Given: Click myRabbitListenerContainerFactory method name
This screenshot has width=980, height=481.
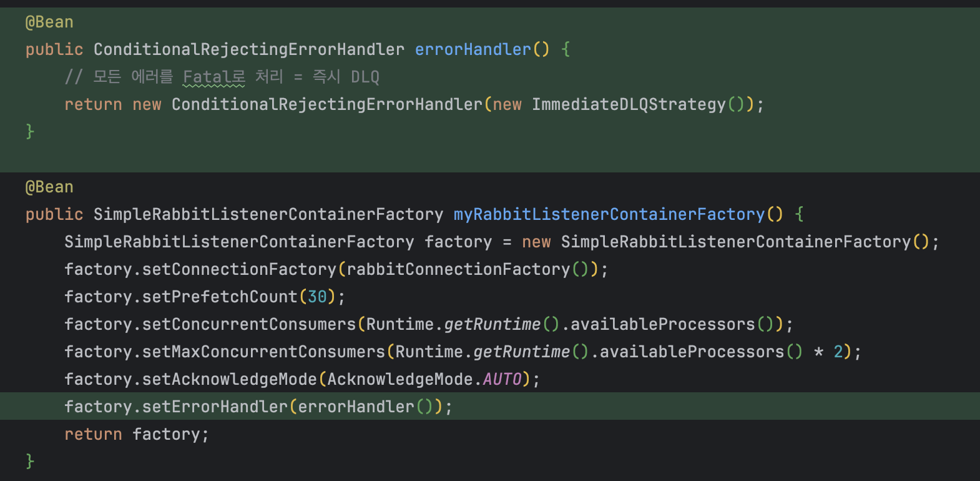Looking at the screenshot, I should [x=609, y=214].
